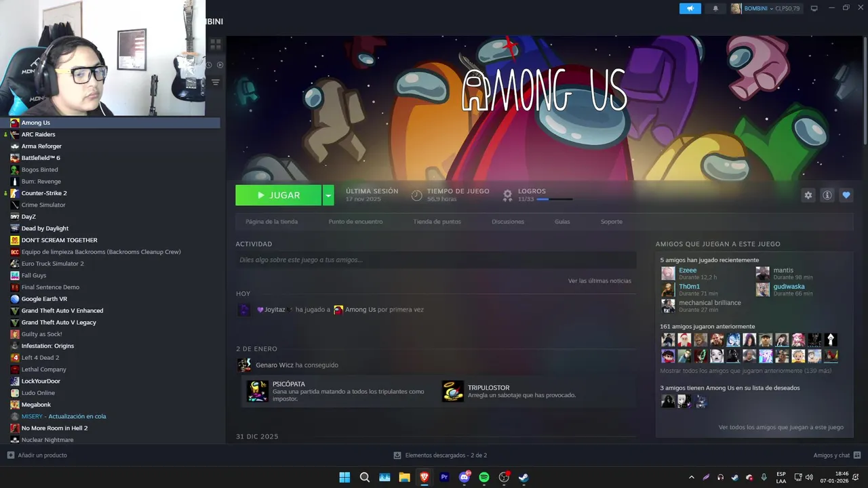Image resolution: width=868 pixels, height=488 pixels.
Task: Open the notifications bell
Action: pyautogui.click(x=715, y=8)
